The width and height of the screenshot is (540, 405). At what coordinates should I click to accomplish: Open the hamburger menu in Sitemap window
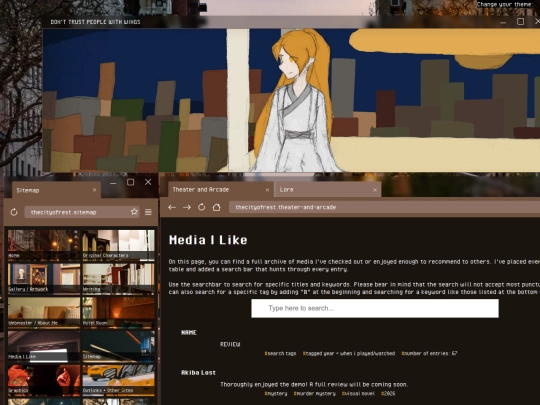(148, 212)
